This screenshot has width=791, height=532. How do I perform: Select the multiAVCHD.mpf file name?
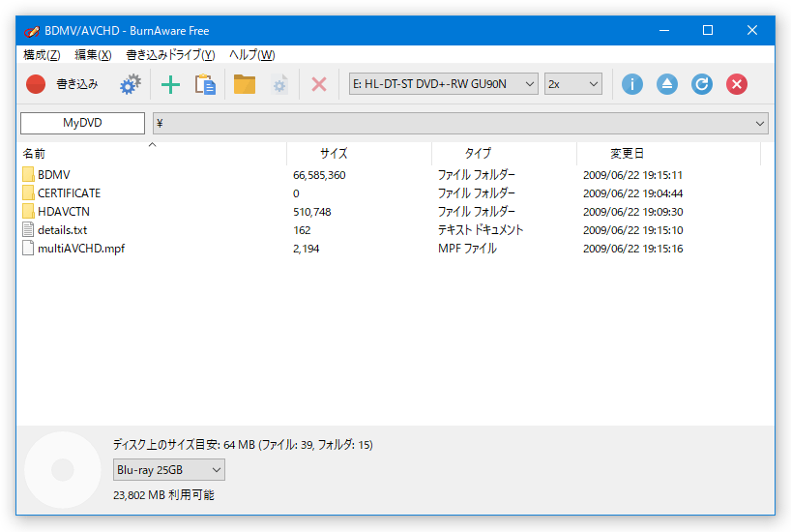[81, 248]
